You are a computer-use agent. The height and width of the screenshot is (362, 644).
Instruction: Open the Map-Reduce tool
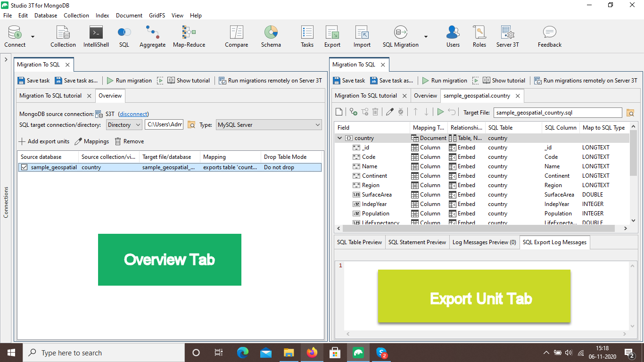(x=189, y=37)
